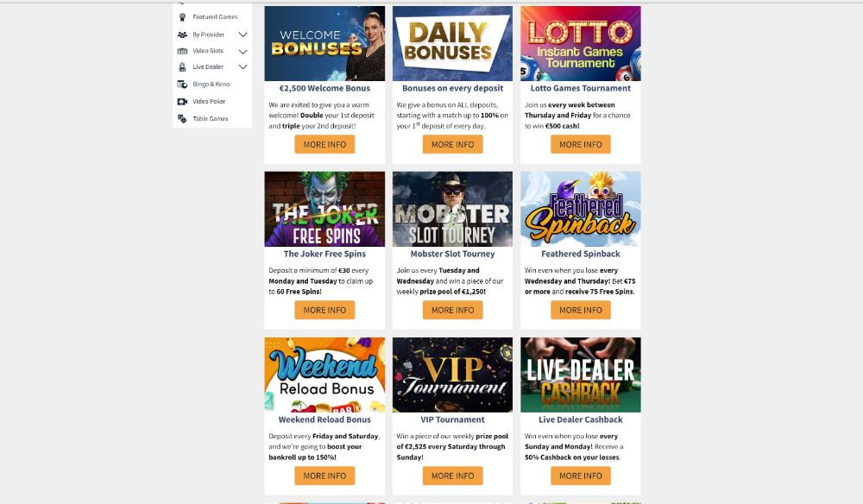This screenshot has height=504, width=863.
Task: Open More Info for Mobster Slot Tourney
Action: point(452,311)
